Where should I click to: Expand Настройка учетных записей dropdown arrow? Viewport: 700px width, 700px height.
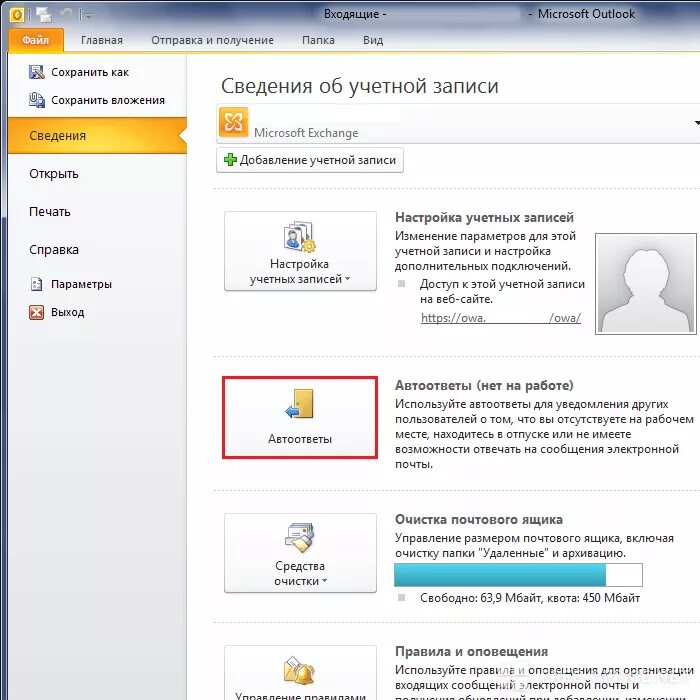pyautogui.click(x=348, y=279)
